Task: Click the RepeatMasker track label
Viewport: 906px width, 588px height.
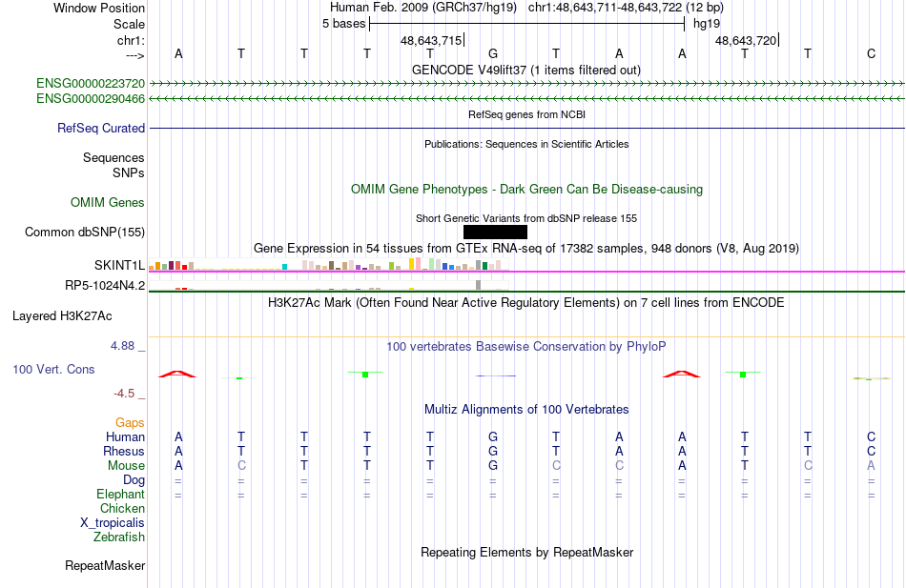Action: click(x=105, y=565)
